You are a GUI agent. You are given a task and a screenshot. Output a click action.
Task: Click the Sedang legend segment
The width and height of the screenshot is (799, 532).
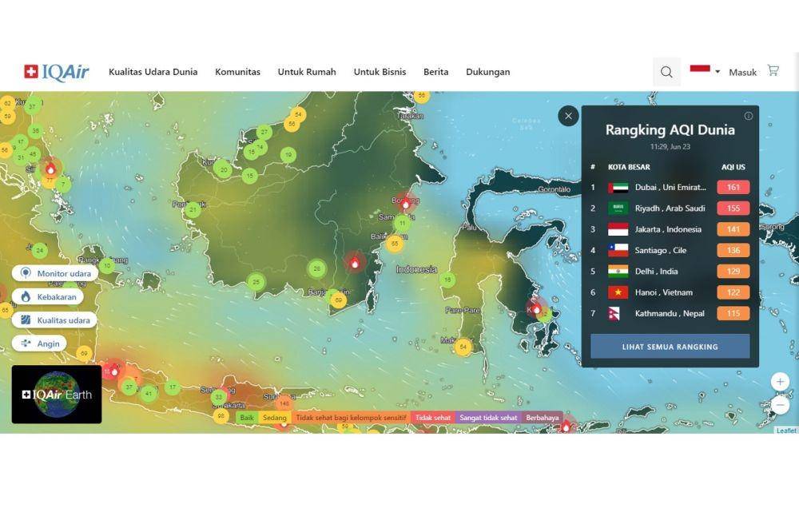[x=275, y=417]
